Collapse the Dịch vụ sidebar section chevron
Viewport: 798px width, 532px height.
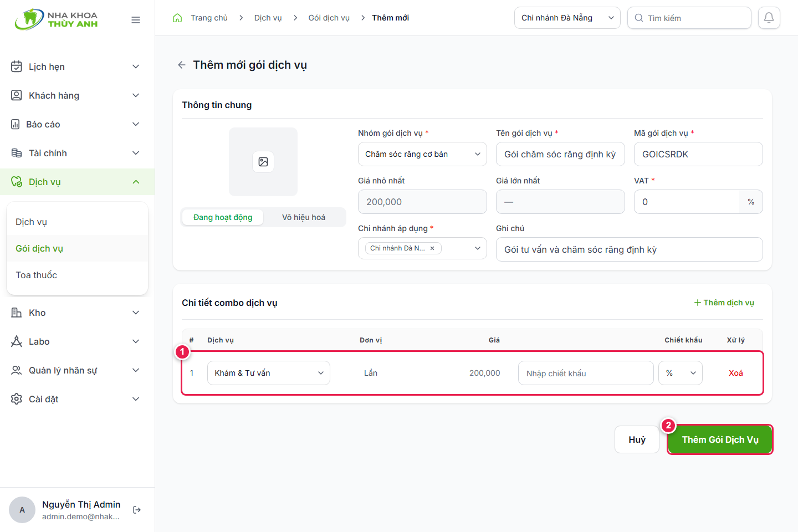click(136, 182)
